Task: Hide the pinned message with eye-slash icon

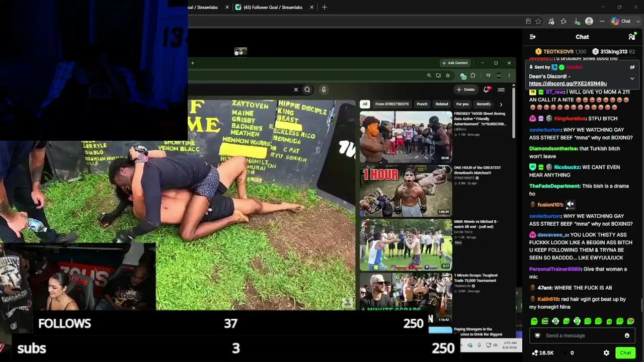Action: (632, 67)
